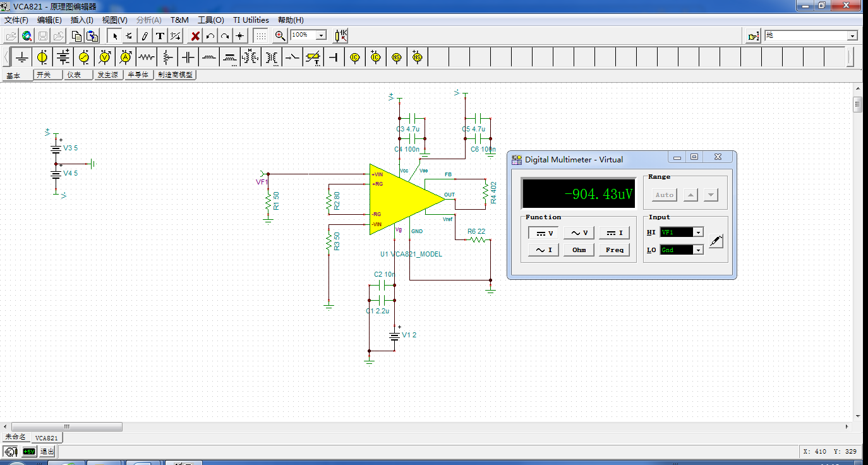Select DC current function on multimeter
Viewport: 868px width, 465px height.
click(613, 233)
